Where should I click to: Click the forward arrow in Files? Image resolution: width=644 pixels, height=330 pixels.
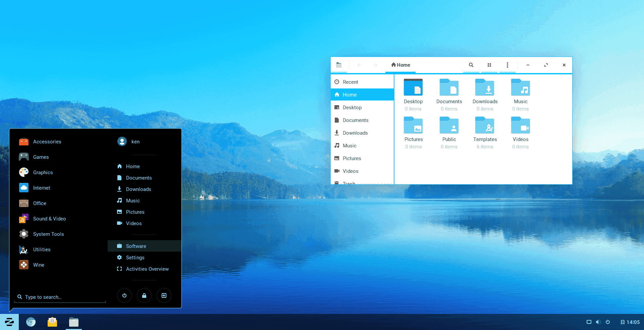[375, 65]
